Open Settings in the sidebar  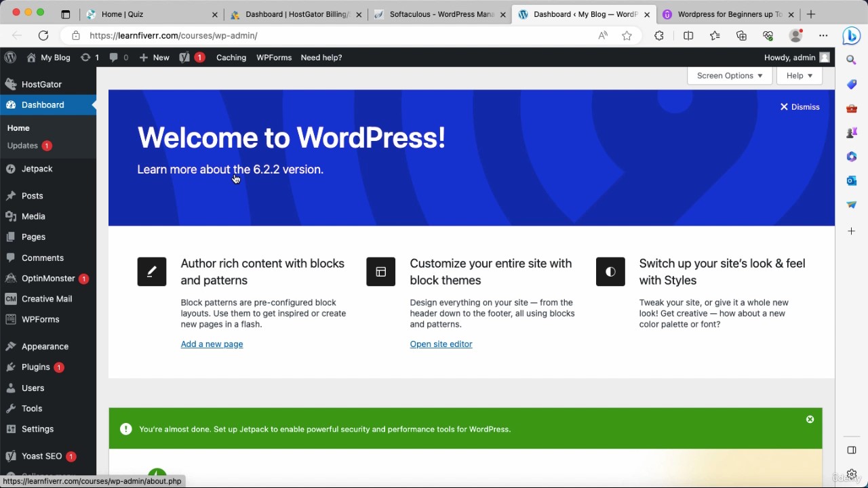[48, 429]
